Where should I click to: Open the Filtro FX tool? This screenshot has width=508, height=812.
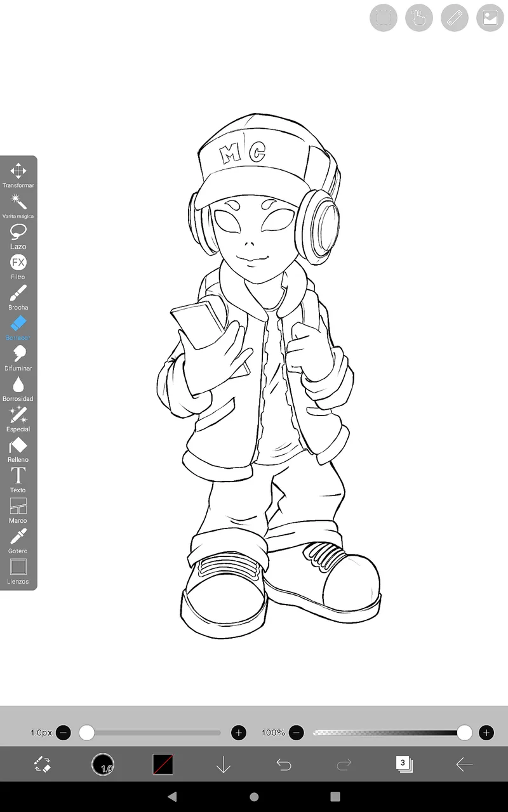tap(18, 267)
